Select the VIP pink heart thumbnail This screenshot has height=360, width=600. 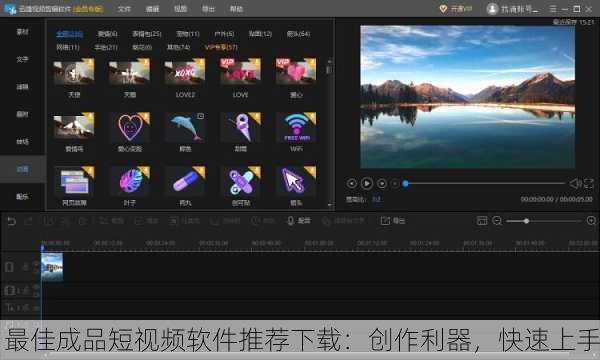[296, 72]
